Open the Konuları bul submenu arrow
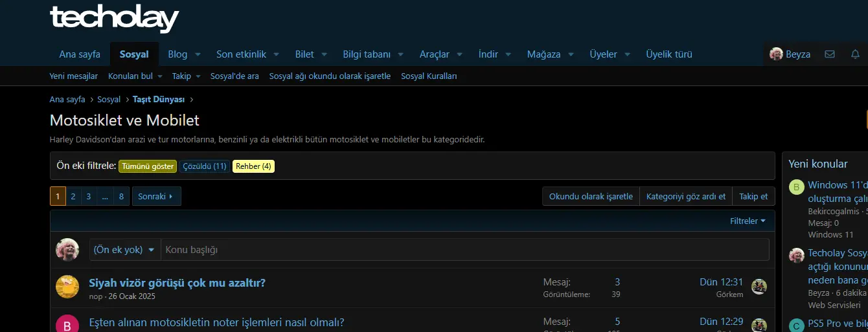Screen dimensions: 868x332 [159, 76]
